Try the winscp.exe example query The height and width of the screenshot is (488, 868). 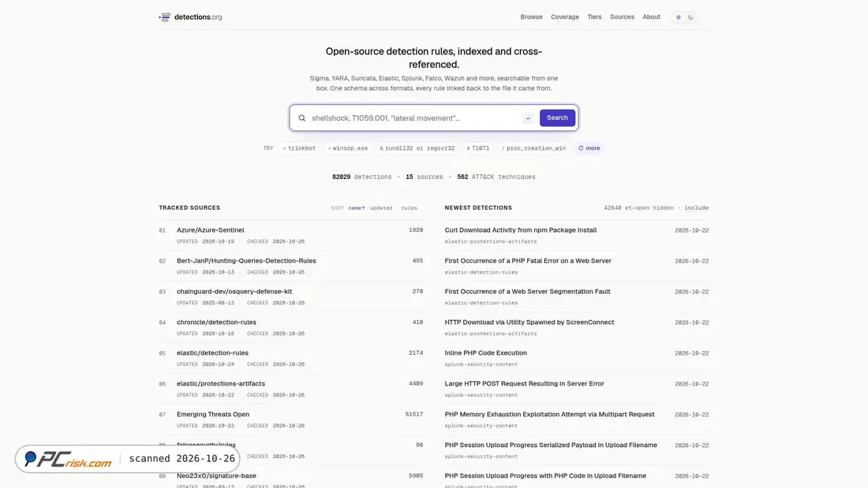(x=348, y=148)
